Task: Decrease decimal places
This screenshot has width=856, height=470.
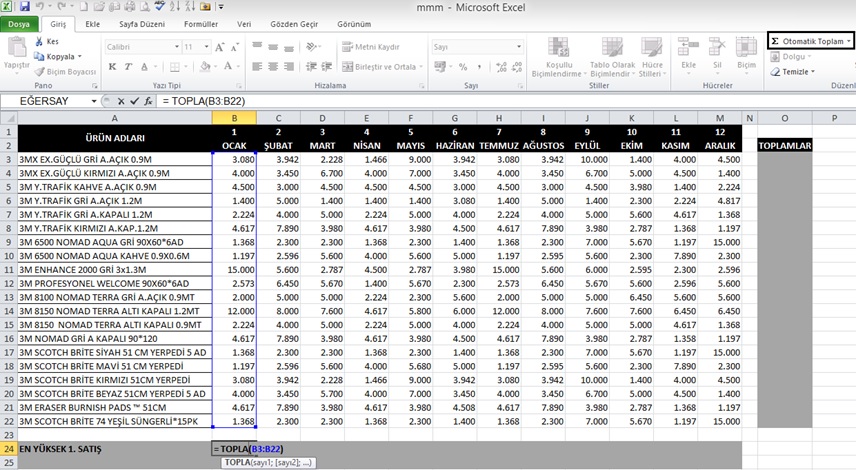Action: (x=517, y=67)
